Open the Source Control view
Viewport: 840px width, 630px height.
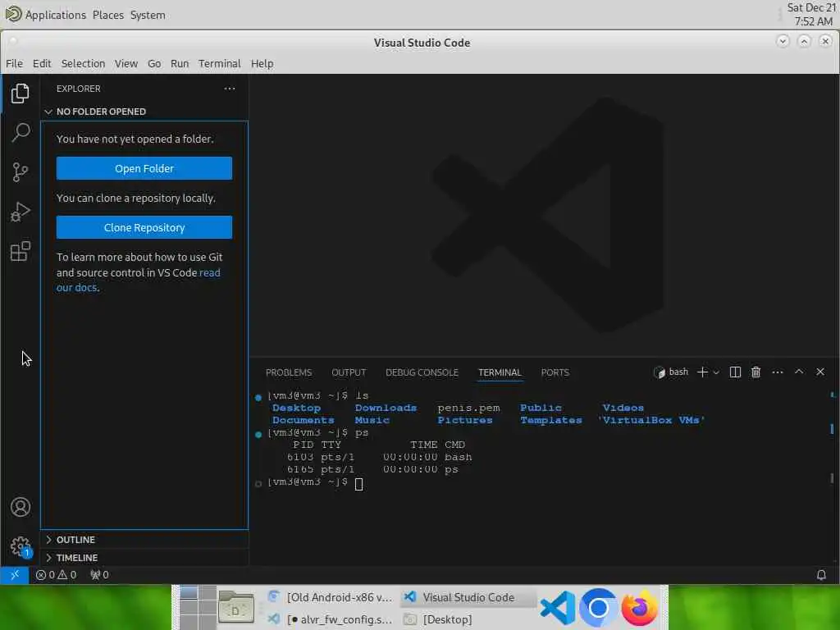[x=20, y=172]
